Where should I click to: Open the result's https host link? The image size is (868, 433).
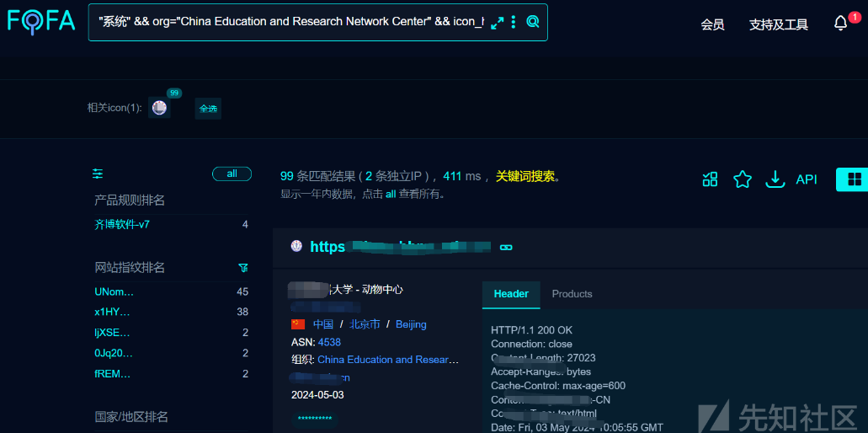400,247
